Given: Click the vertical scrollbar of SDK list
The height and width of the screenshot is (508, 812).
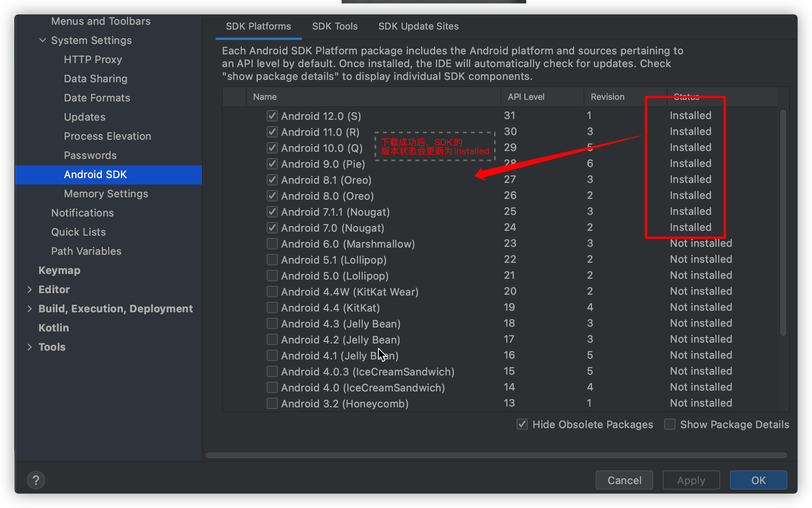Looking at the screenshot, I should [783, 222].
